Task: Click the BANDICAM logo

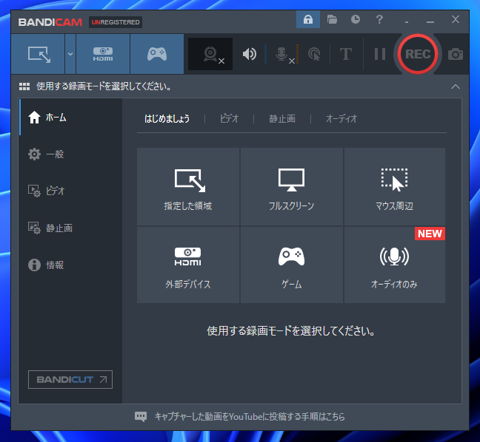Action: pos(50,22)
